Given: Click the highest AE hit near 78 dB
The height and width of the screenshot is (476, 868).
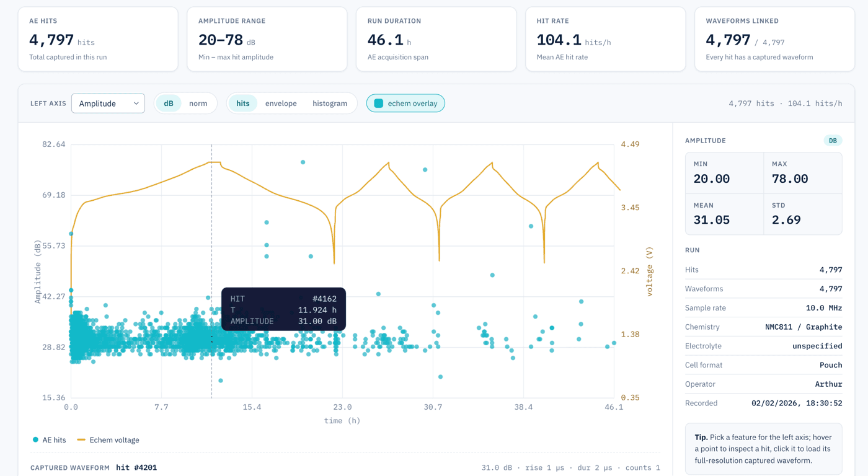Looking at the screenshot, I should 303,162.
